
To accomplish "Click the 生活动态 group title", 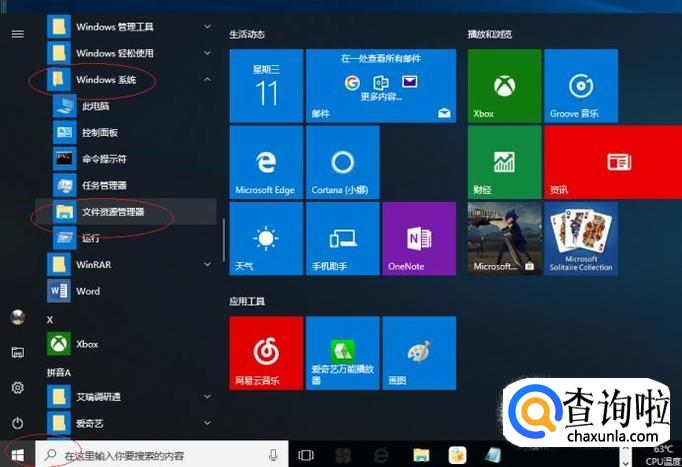I will click(x=247, y=34).
